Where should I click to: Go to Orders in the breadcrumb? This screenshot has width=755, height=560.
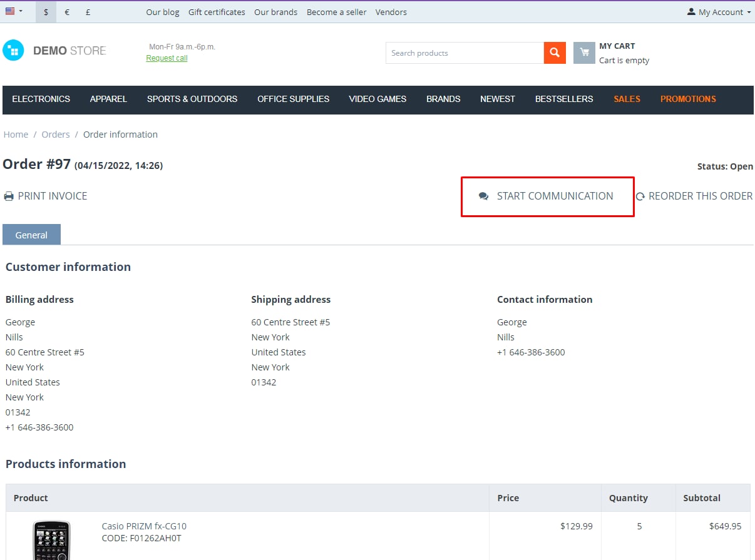pyautogui.click(x=56, y=135)
